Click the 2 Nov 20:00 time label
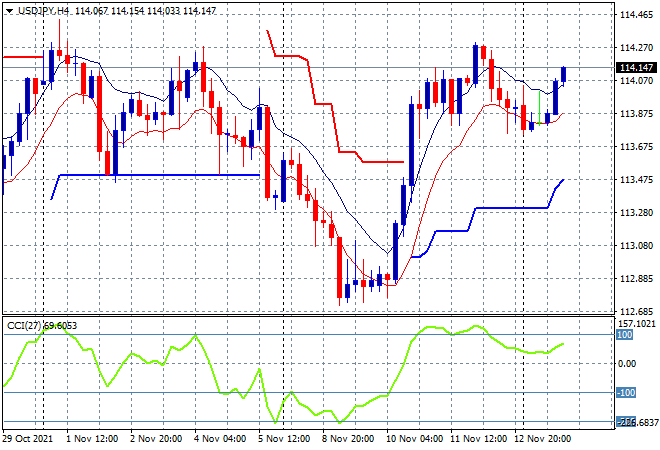660x450 pixels. [156, 439]
